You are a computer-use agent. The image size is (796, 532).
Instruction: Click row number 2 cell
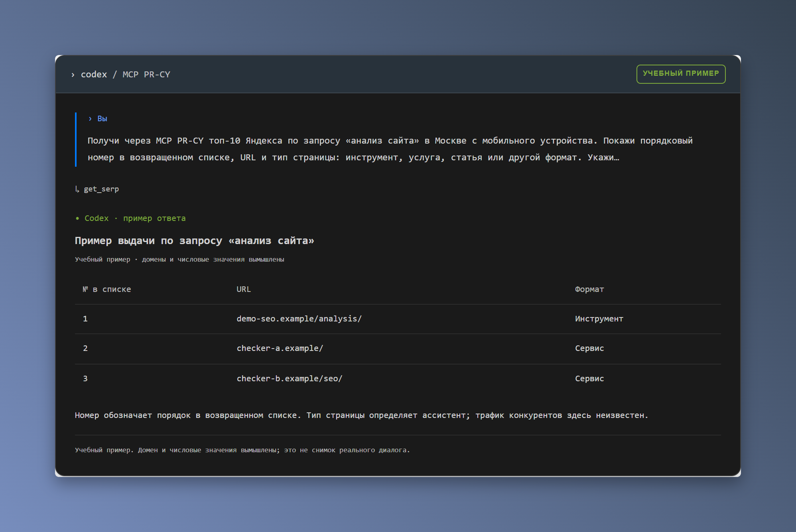click(x=85, y=349)
